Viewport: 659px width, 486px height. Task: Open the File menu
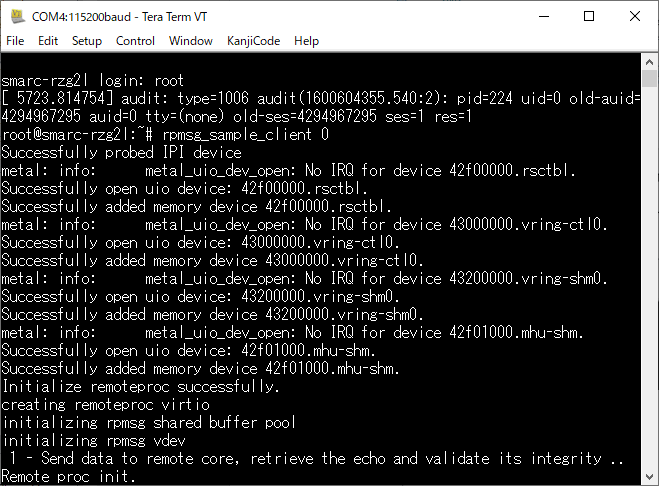pos(15,41)
